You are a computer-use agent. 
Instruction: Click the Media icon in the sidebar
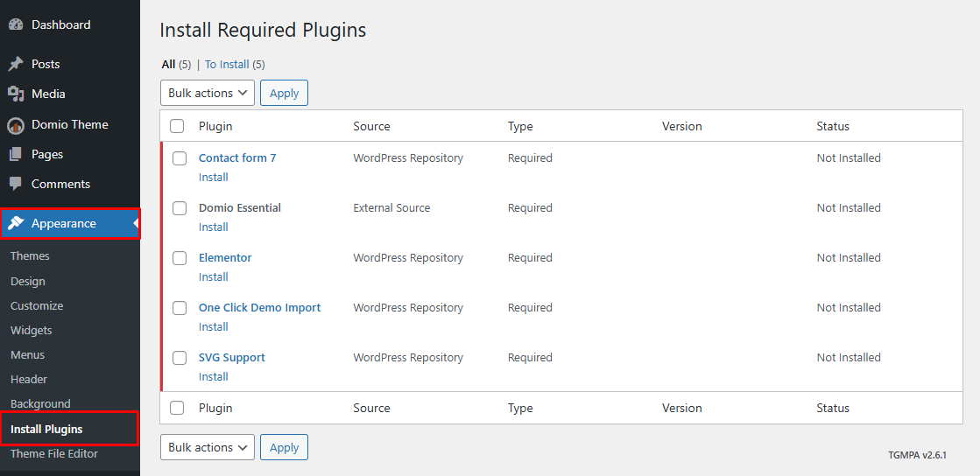[16, 94]
